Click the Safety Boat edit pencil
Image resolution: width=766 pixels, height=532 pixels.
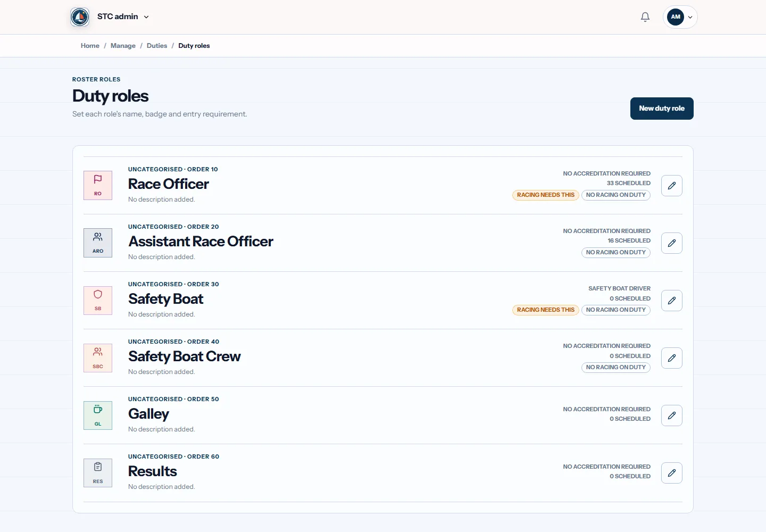point(672,301)
